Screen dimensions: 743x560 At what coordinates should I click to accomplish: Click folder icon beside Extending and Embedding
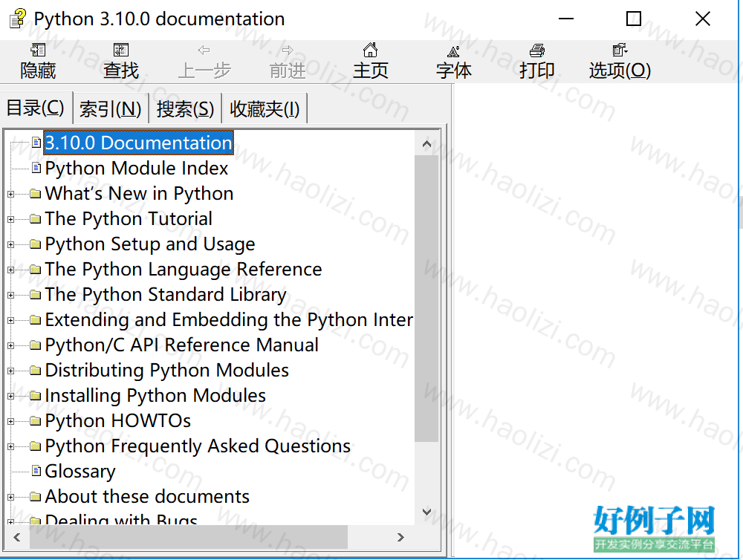pyautogui.click(x=35, y=320)
